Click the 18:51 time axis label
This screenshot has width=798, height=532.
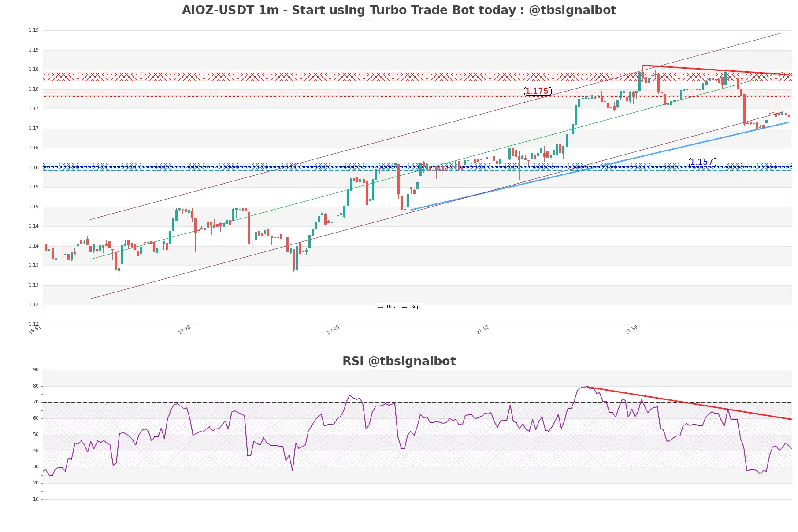click(35, 330)
